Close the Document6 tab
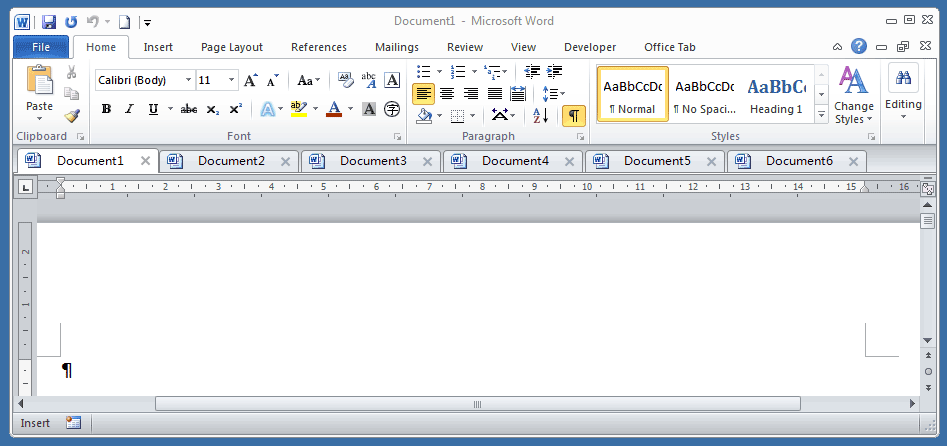Screen dimensions: 947x446 (x=853, y=161)
